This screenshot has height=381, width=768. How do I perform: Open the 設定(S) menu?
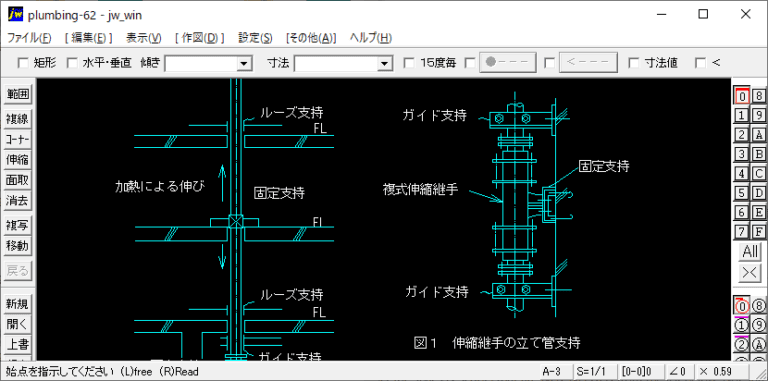(x=255, y=38)
